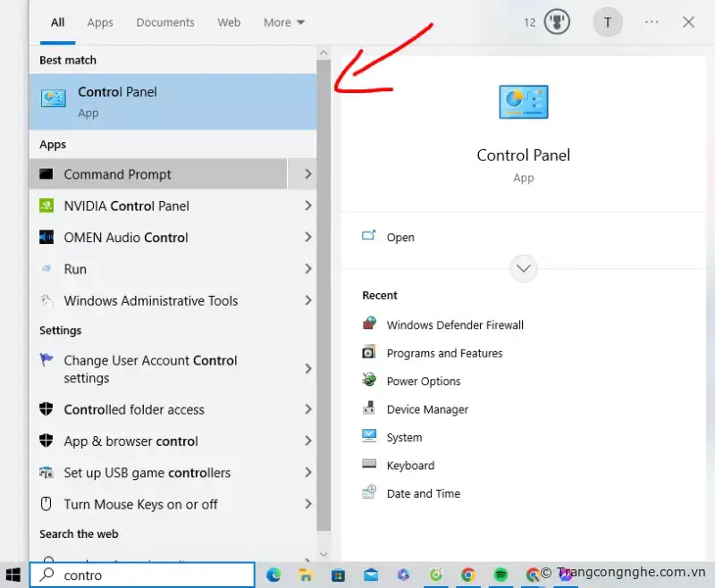This screenshot has width=715, height=588.
Task: Click Open for Control Panel
Action: point(400,238)
